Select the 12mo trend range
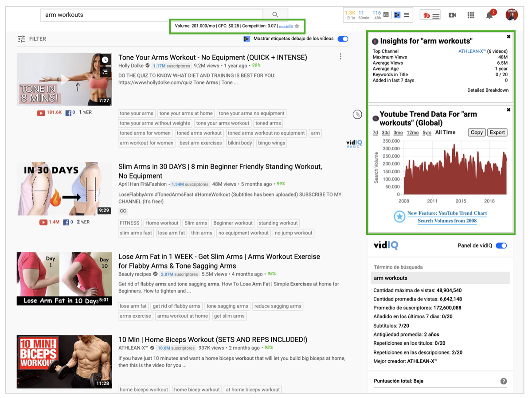 pos(413,133)
